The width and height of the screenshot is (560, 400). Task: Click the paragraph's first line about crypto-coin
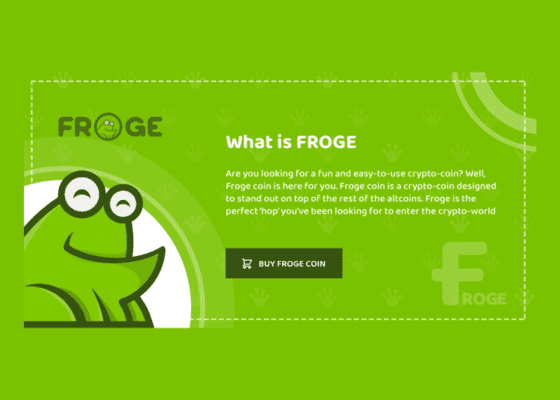pyautogui.click(x=356, y=174)
